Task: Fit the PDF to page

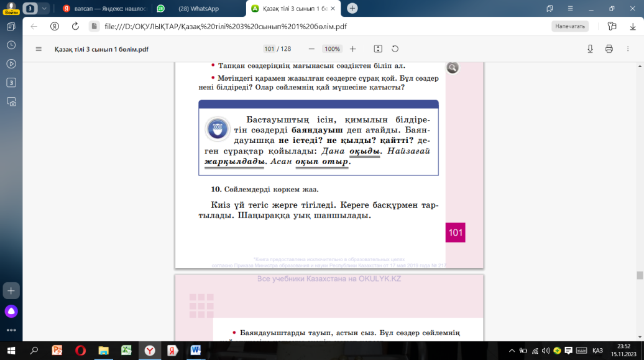Action: 378,49
